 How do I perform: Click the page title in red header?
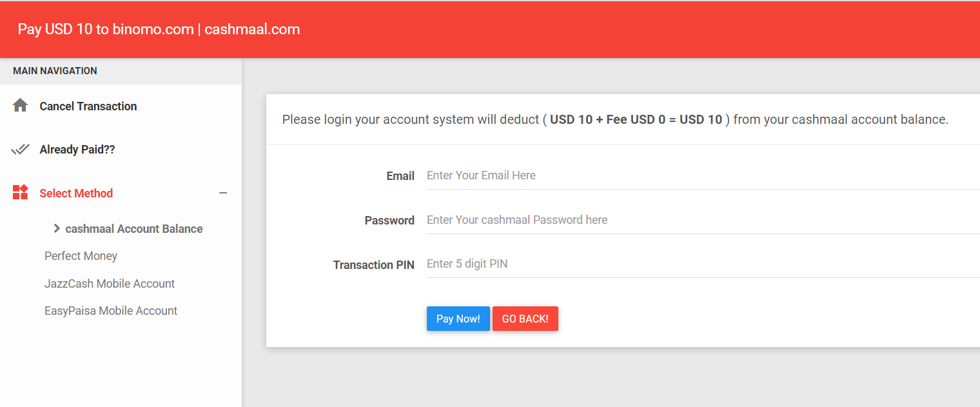click(159, 29)
